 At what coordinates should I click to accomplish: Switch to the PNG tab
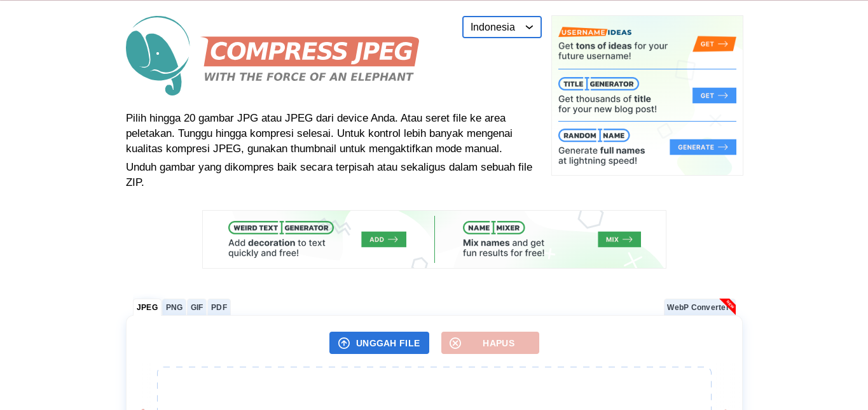[174, 307]
